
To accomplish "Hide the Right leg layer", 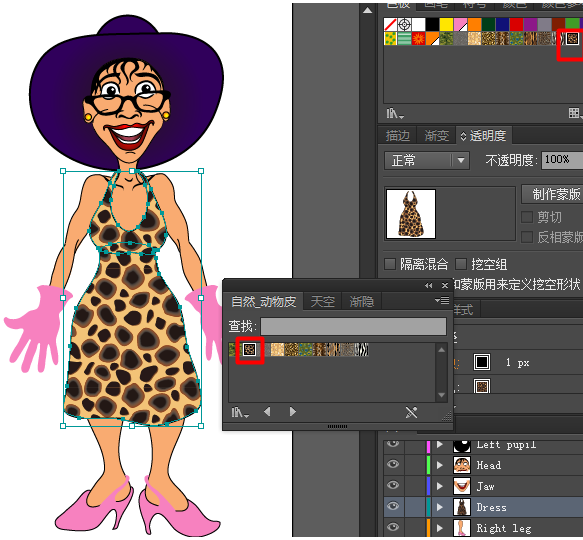I will tap(393, 527).
